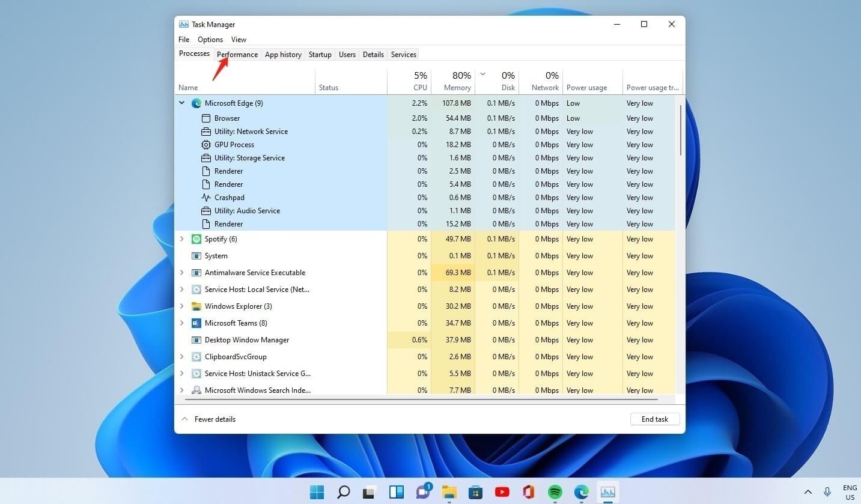
Task: Sort by the Status column header
Action: pos(351,81)
